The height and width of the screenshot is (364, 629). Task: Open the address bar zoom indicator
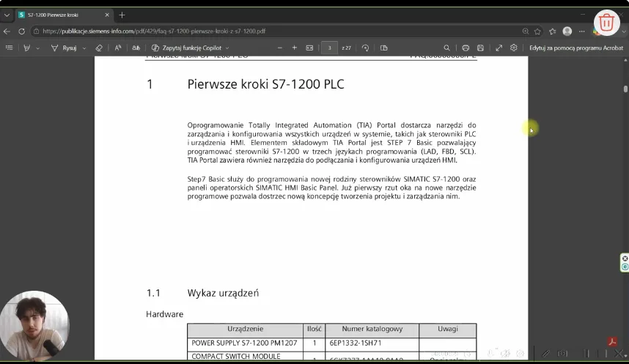[x=525, y=31]
